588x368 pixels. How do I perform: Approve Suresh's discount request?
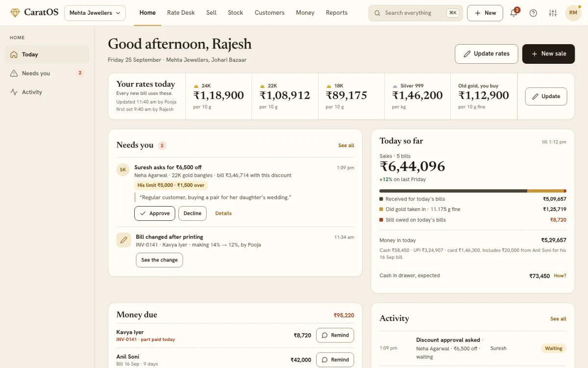point(155,213)
